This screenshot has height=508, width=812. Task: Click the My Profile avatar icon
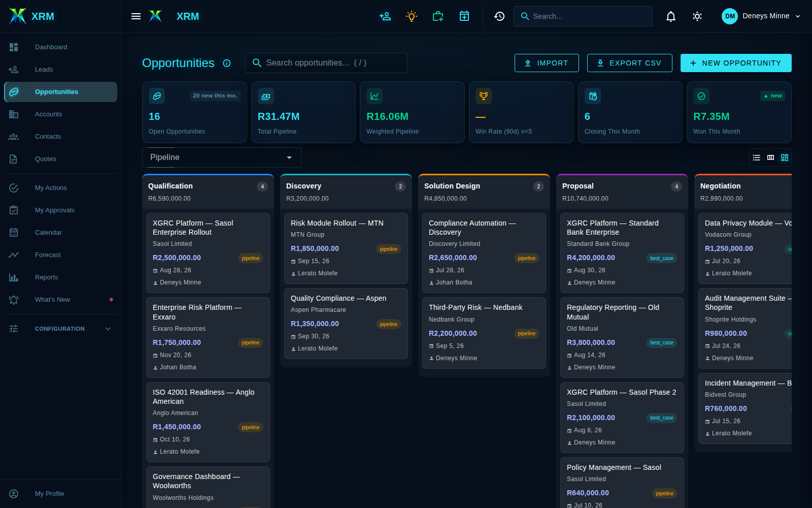click(x=14, y=494)
